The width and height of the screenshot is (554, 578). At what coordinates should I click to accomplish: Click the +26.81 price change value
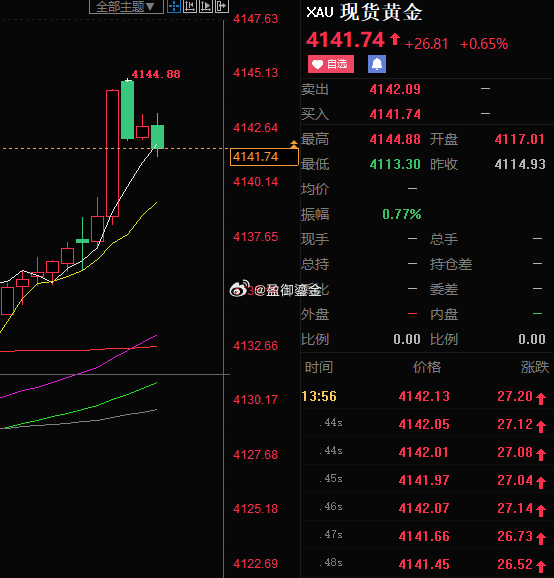(426, 44)
